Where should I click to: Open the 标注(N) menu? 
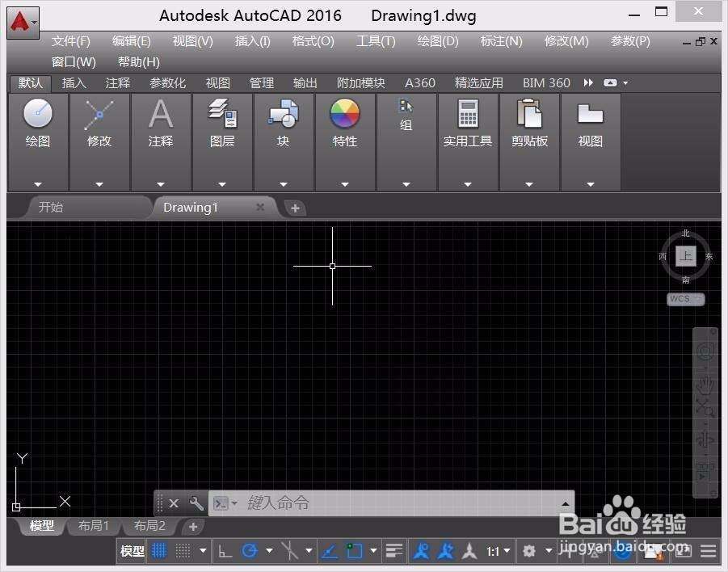[501, 41]
